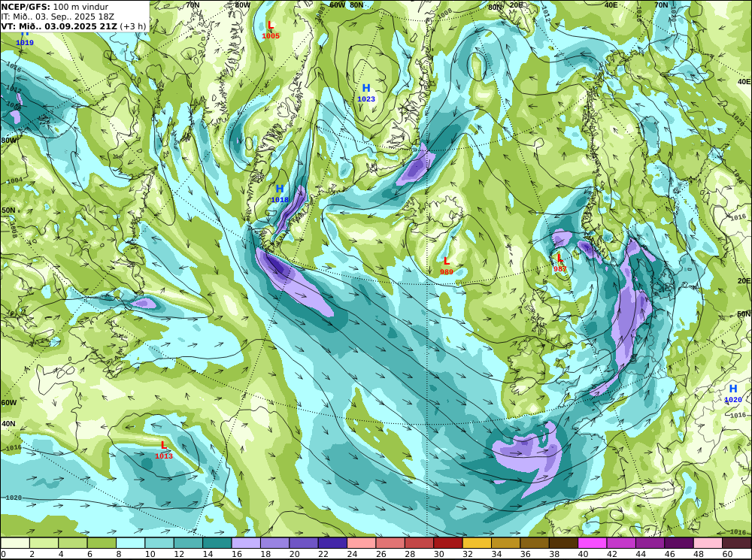Click the pale pink 48–60 legend swatch
752x560 pixels.
708,543
